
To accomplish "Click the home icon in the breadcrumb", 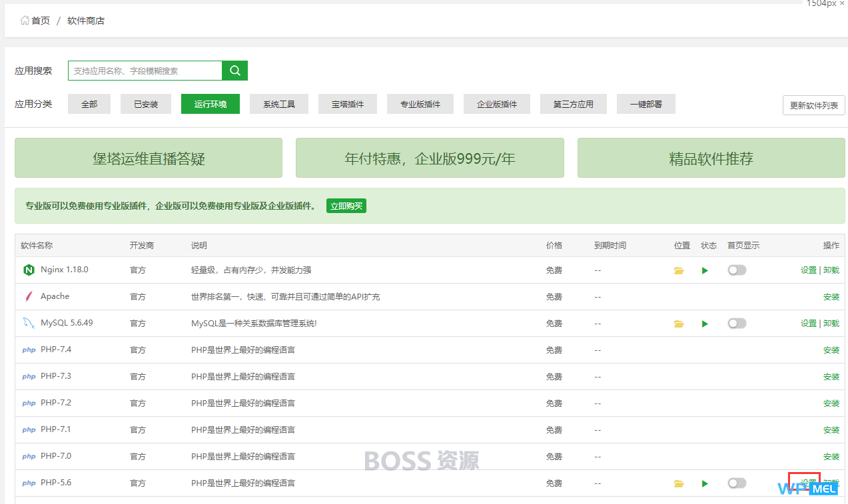I will click(25, 21).
